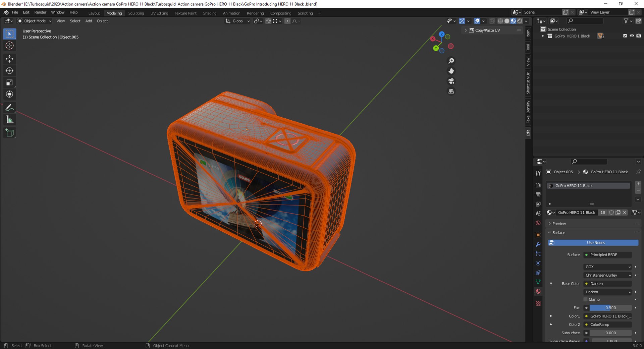Toggle proportional editing button
This screenshot has height=349, width=644.
pos(287,21)
